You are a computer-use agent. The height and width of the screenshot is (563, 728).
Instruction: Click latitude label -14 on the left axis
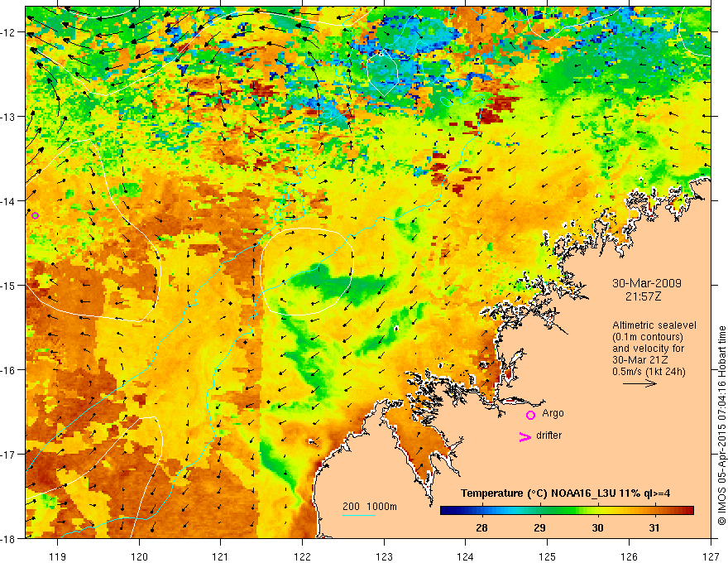9,201
